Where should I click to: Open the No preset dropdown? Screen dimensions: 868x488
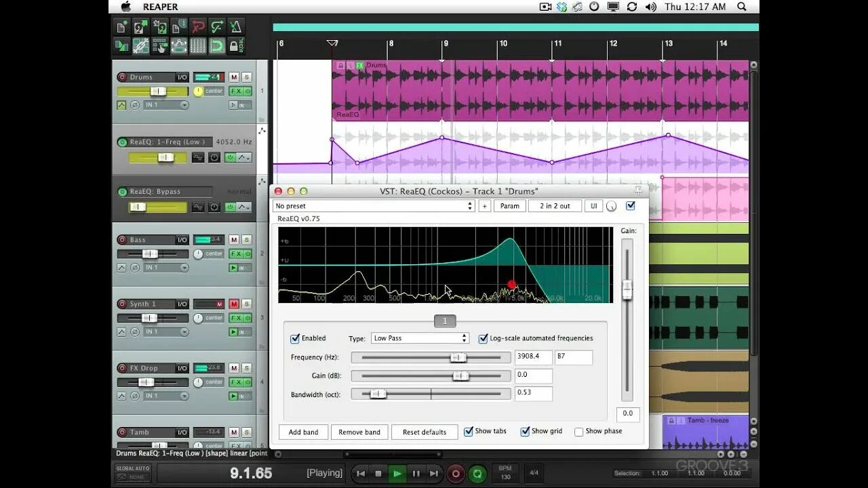point(374,206)
